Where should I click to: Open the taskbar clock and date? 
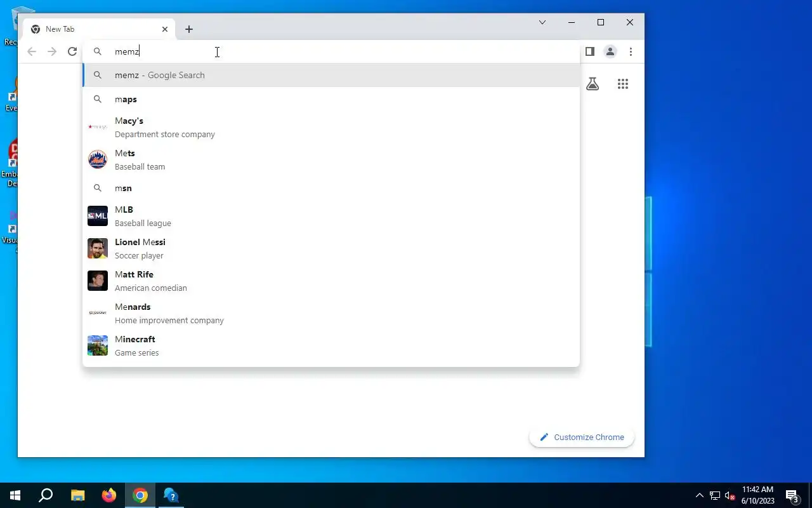pos(757,495)
